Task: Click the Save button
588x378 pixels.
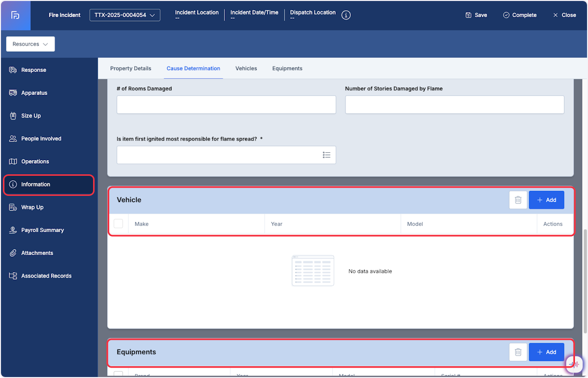Action: 476,15
